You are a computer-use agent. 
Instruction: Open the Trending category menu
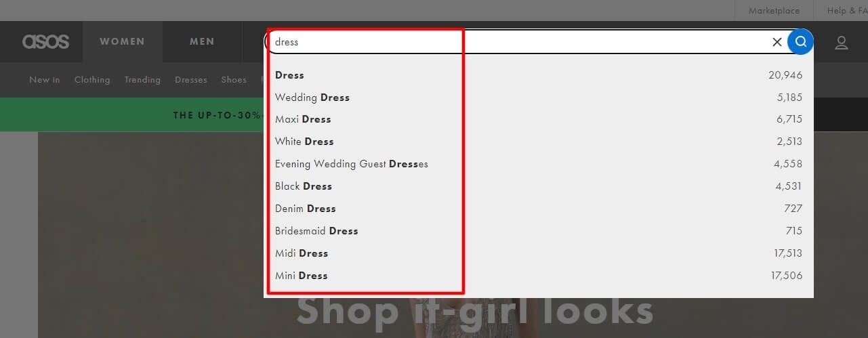click(x=142, y=80)
